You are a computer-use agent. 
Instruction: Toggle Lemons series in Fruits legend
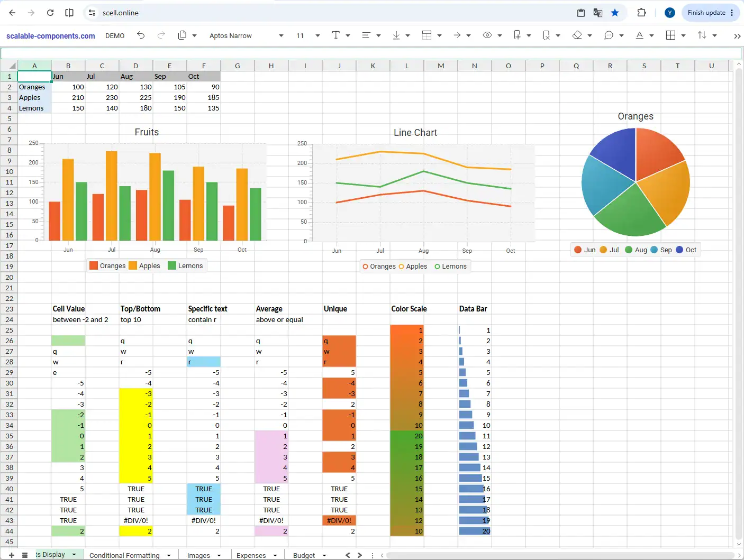pyautogui.click(x=185, y=265)
